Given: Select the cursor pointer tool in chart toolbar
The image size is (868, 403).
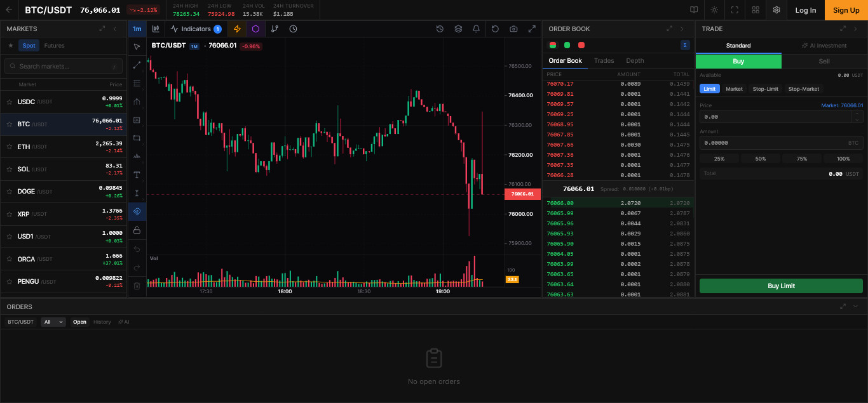Looking at the screenshot, I should 137,47.
